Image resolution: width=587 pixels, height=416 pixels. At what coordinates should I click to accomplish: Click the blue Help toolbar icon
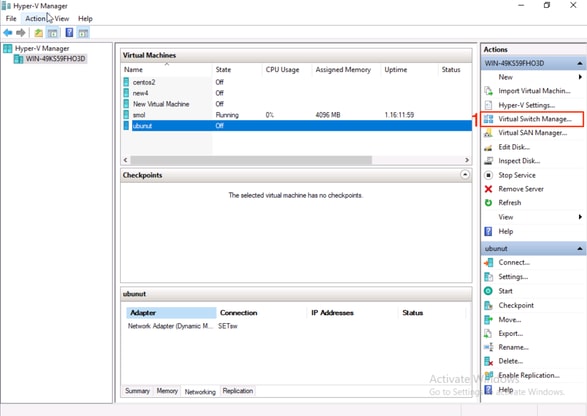point(69,33)
